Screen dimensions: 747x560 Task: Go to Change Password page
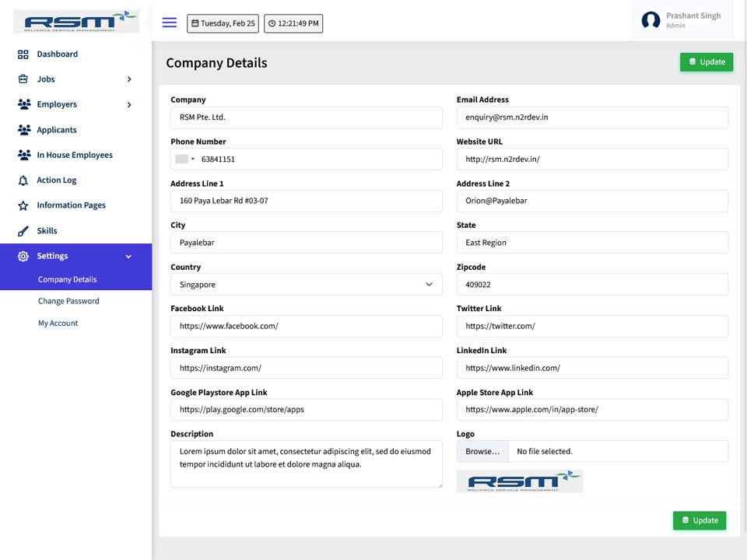[68, 301]
